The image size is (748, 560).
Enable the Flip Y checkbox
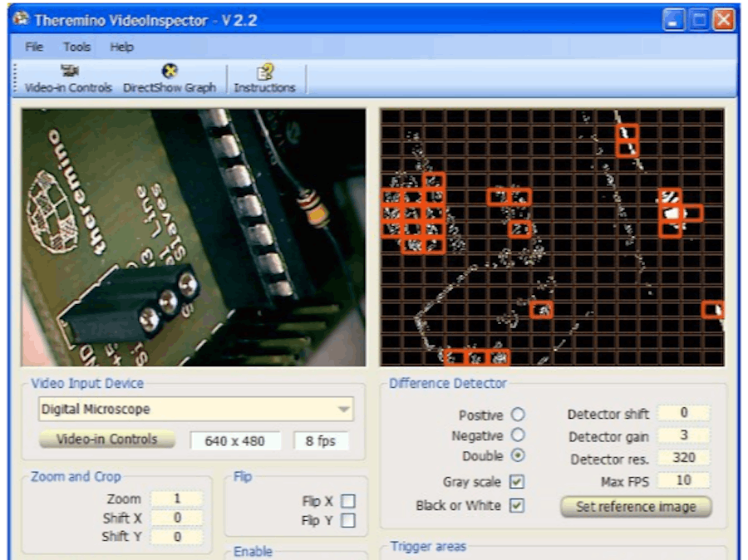[x=348, y=520]
